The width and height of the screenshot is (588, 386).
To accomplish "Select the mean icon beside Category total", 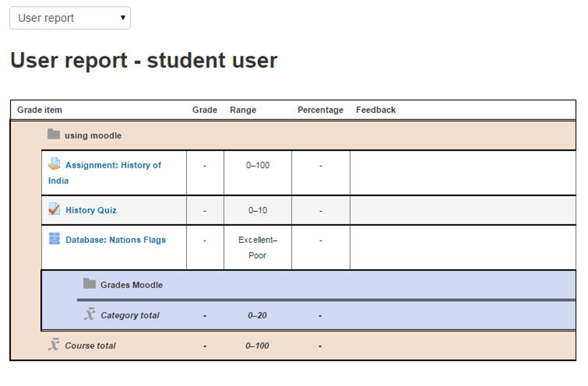I will 89,314.
